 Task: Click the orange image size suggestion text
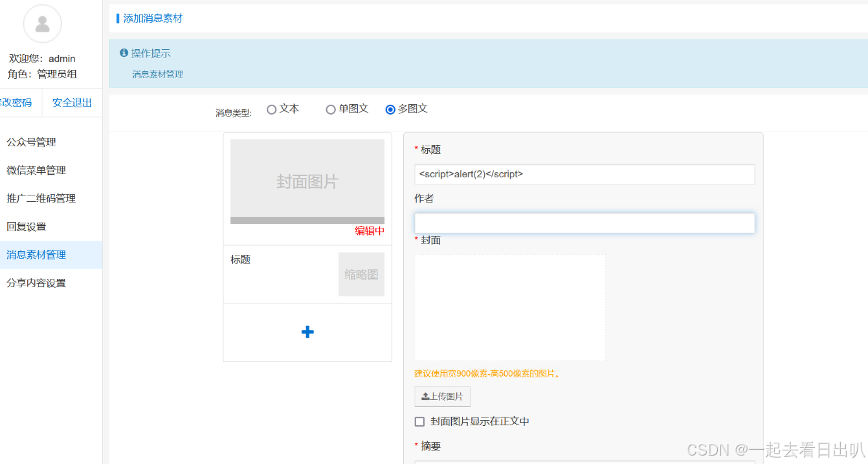click(487, 373)
